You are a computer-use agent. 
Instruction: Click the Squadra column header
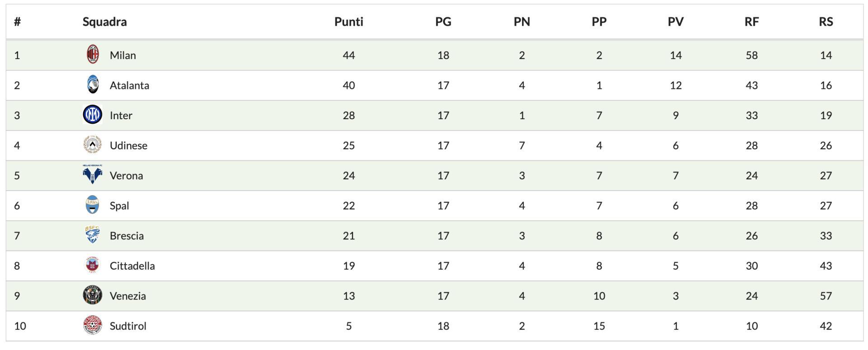(104, 22)
